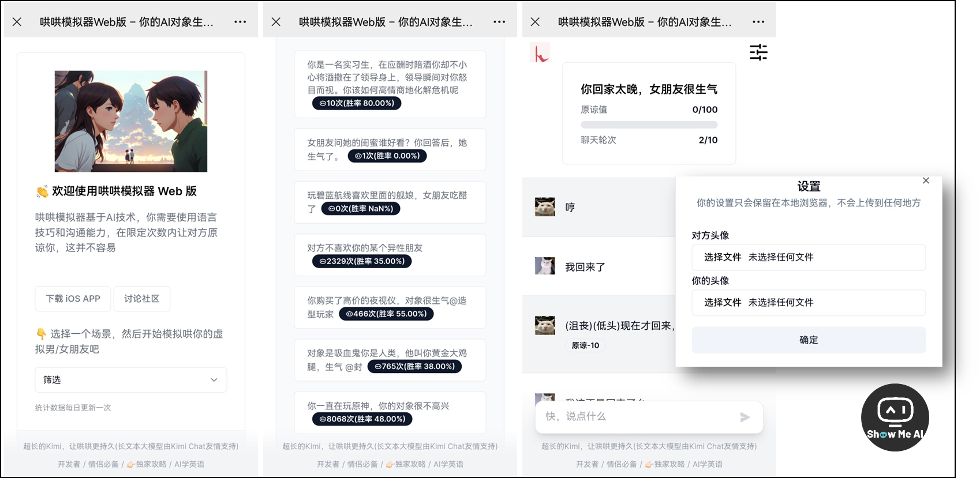Click the 聊天轮次 2/10 counter

(x=649, y=140)
